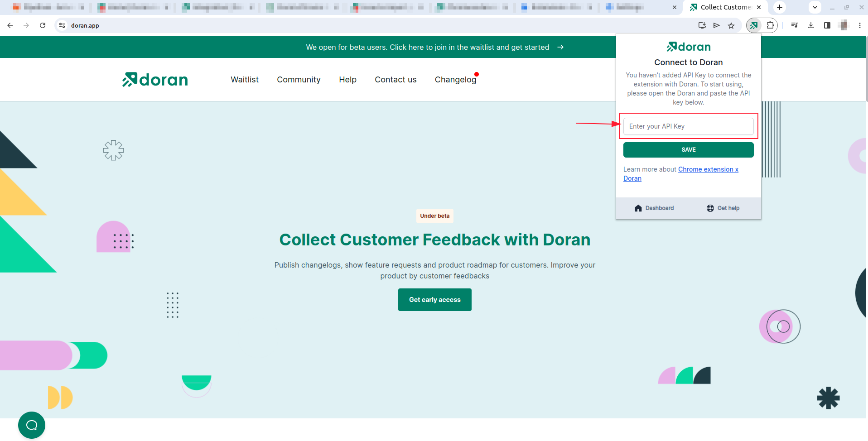Open the Chrome profile avatar
868x441 pixels.
point(844,25)
